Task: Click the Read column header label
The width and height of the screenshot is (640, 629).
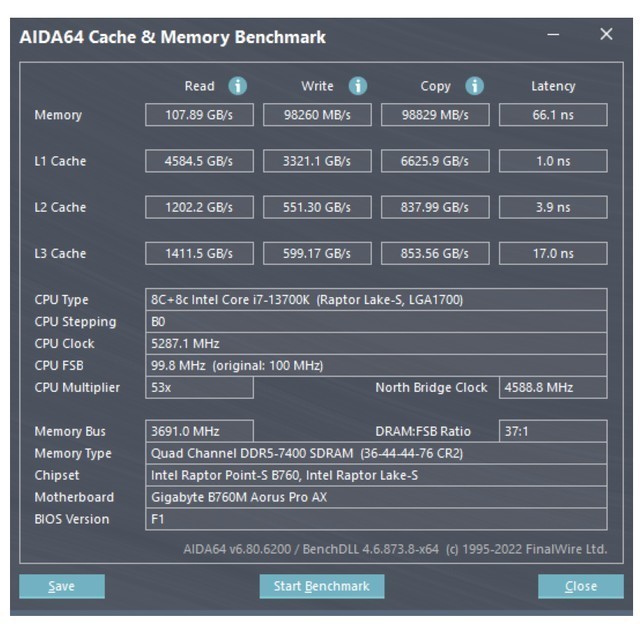Action: tap(199, 86)
